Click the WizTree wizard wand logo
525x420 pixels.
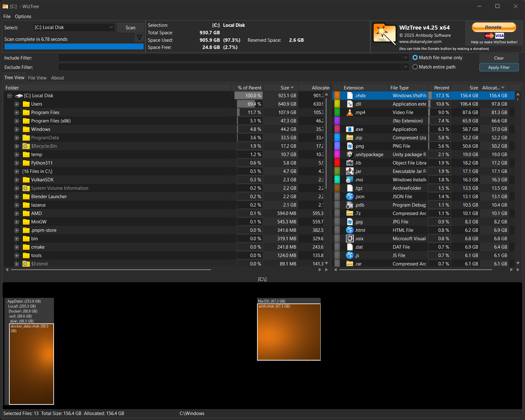[385, 34]
